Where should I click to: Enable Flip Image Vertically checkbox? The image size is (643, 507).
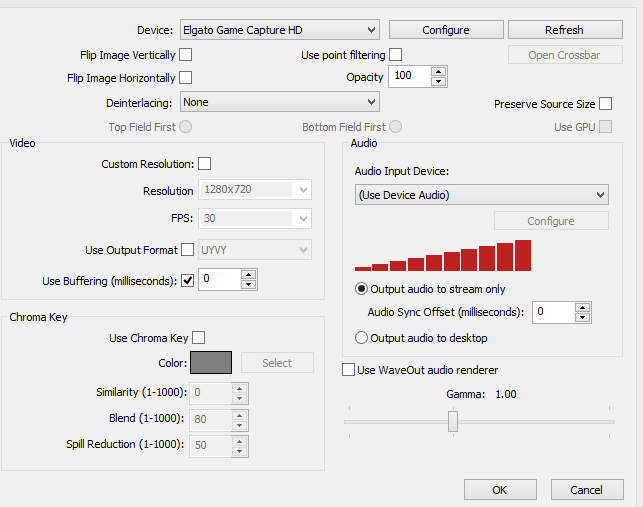point(186,55)
